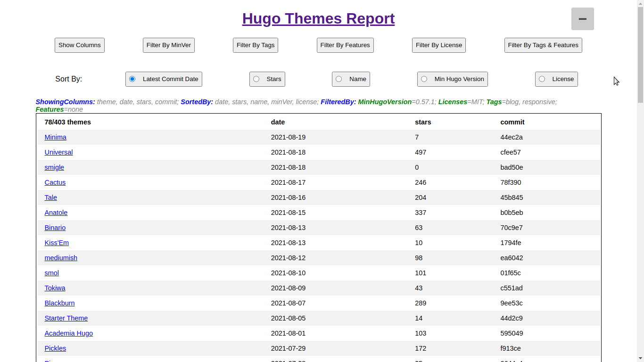
Task: Open the Academia Hugo theme link
Action: pos(68,333)
